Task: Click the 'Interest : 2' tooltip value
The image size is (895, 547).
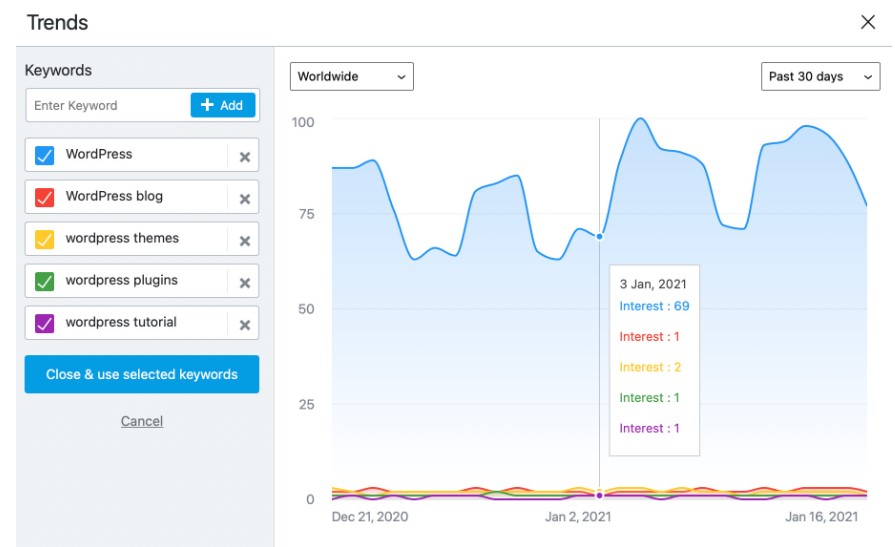Action: (x=650, y=367)
